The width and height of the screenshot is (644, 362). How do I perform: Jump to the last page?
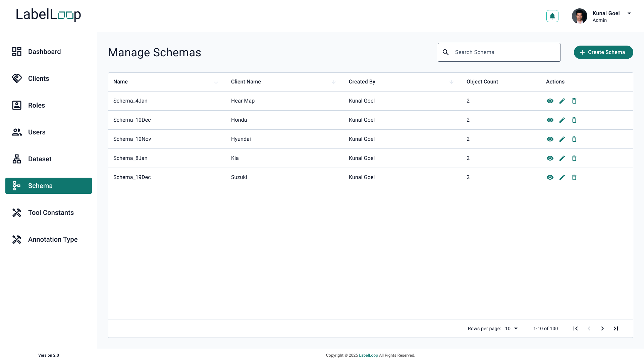615,328
